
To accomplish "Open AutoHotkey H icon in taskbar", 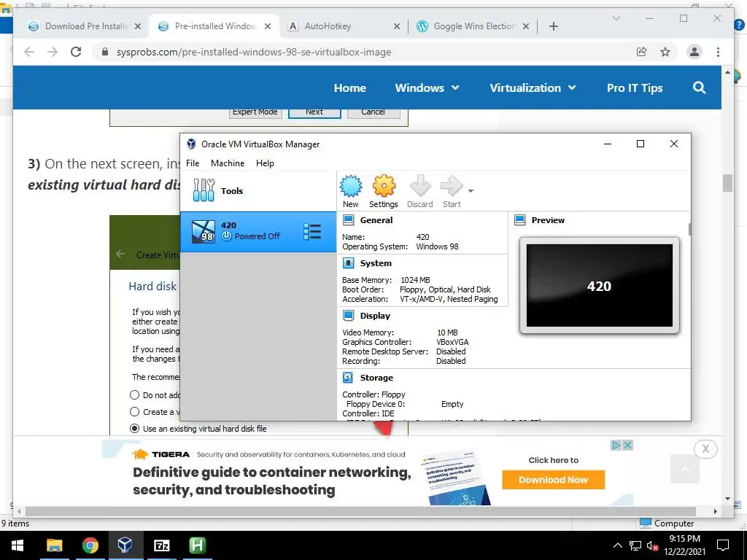I will click(x=197, y=545).
